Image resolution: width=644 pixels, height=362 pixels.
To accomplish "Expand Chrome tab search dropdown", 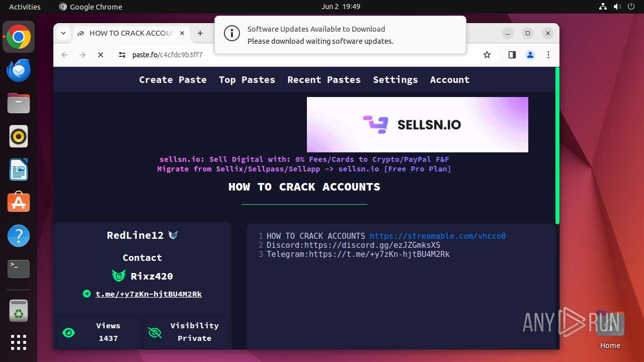I will pos(63,33).
